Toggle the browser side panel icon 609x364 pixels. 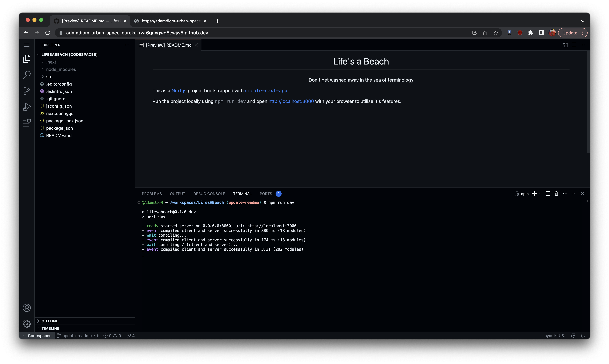click(x=541, y=33)
